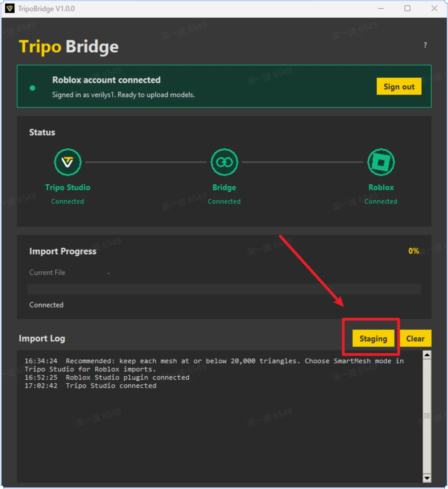The width and height of the screenshot is (448, 489).
Task: Click the "Tripo Bridge" title logo
Action: point(69,47)
